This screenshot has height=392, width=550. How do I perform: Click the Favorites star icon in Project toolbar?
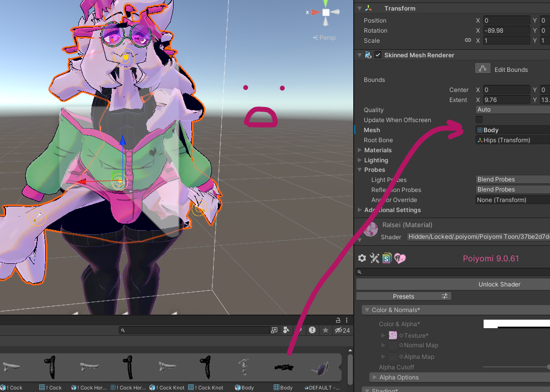[x=326, y=330]
